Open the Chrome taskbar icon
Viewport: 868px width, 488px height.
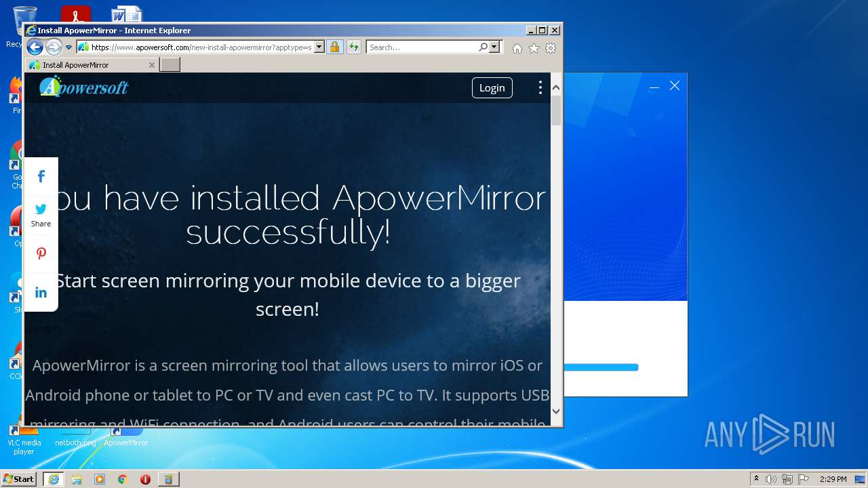tap(123, 479)
